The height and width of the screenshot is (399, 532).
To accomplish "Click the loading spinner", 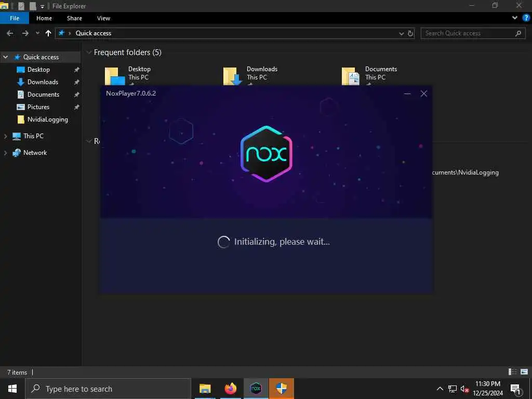I will [223, 242].
